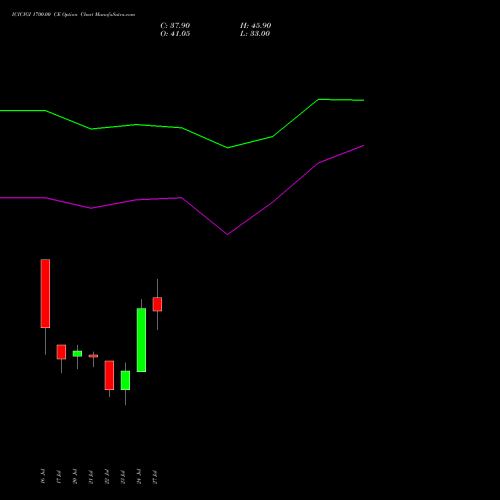Click the green upper band line
This screenshot has height=500, width=500.
(x=182, y=128)
